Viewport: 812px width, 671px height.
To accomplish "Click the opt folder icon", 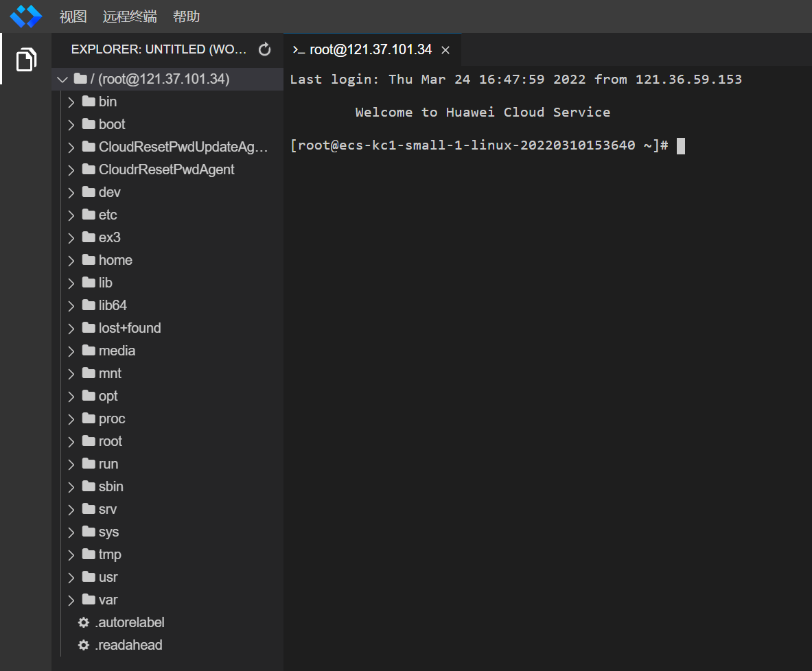I will (x=89, y=395).
